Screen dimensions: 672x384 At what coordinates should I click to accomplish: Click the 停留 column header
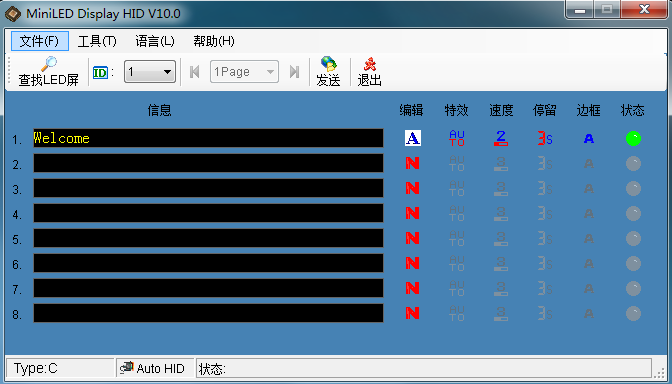click(545, 110)
